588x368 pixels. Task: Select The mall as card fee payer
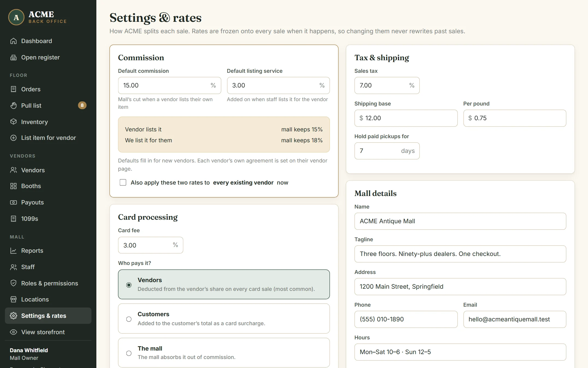tap(224, 353)
